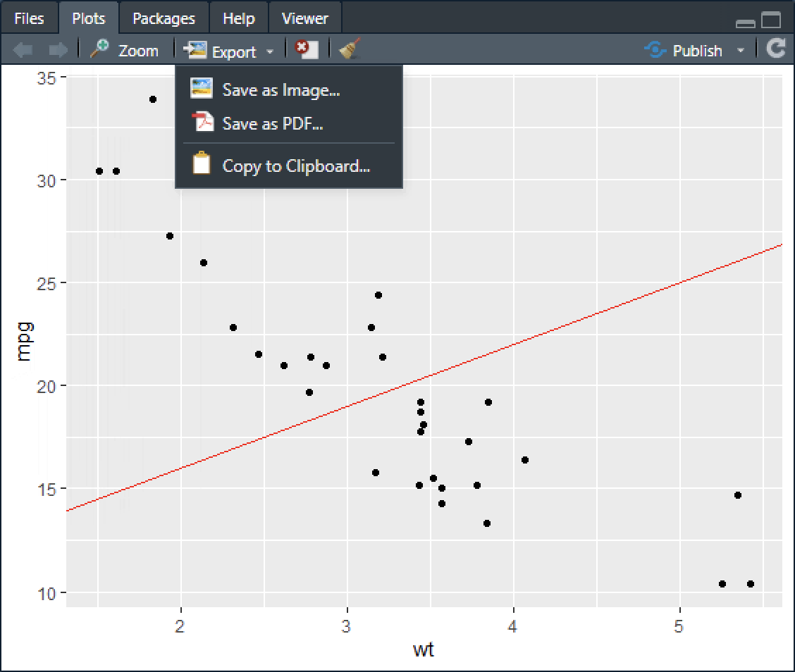Click the y-axis tick label 10

(46, 593)
